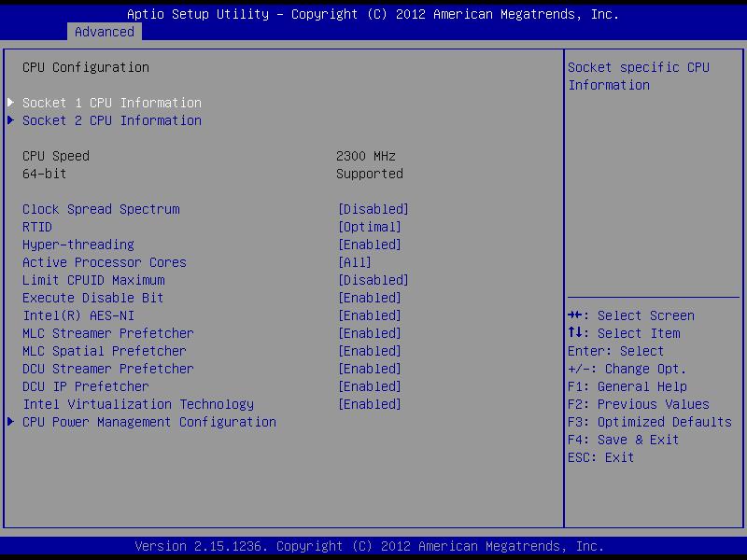Change Clock Spread Spectrum [Disabled] value
Viewport: 747px width, 560px height.
(x=373, y=209)
